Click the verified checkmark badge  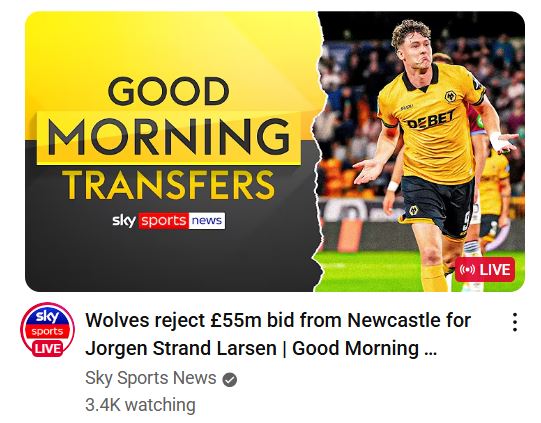(229, 380)
